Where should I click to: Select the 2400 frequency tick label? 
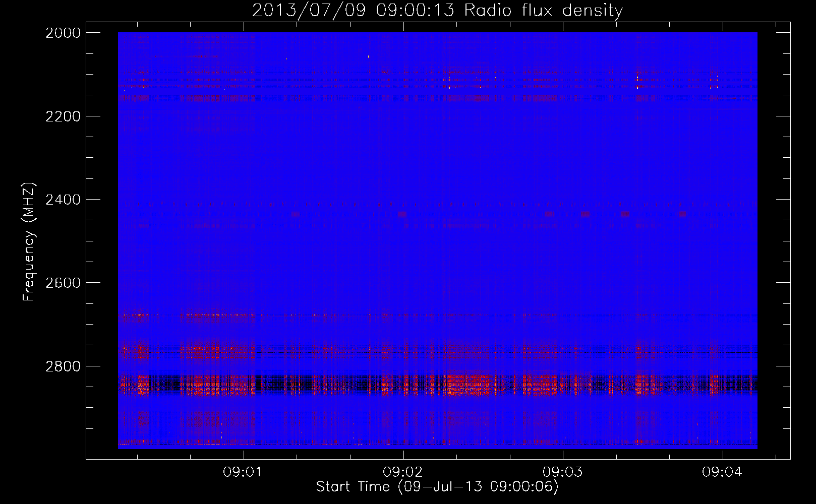tap(63, 200)
